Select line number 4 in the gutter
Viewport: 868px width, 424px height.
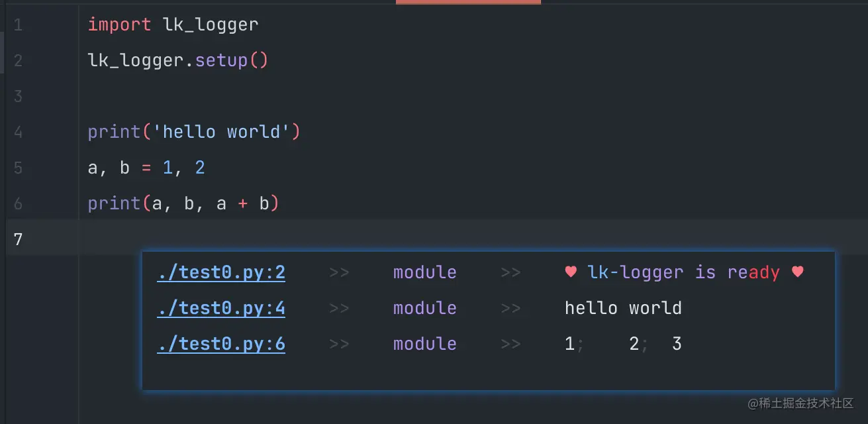tap(17, 132)
